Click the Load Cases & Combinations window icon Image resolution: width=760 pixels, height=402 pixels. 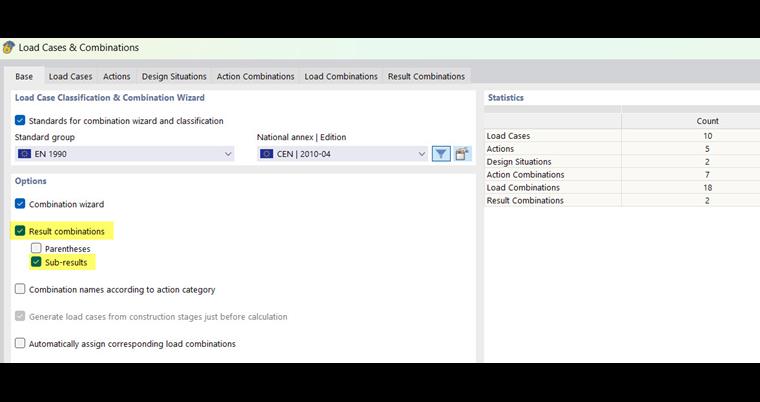point(9,48)
